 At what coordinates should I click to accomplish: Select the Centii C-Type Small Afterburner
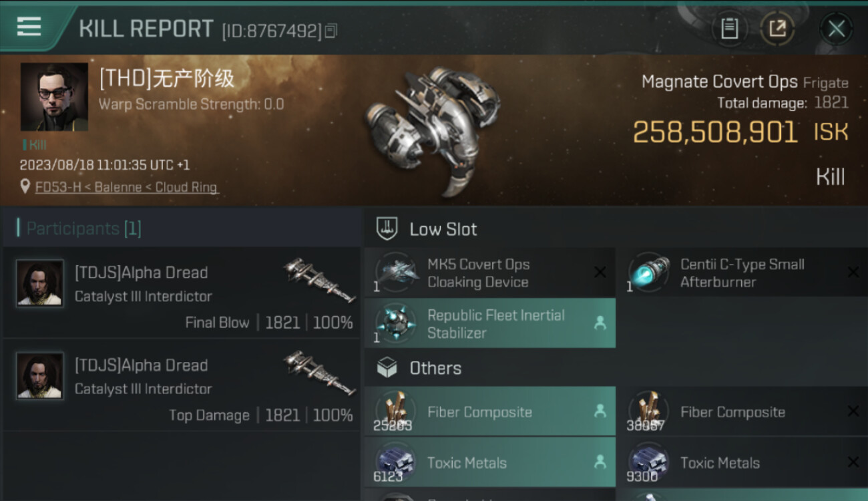tap(741, 273)
